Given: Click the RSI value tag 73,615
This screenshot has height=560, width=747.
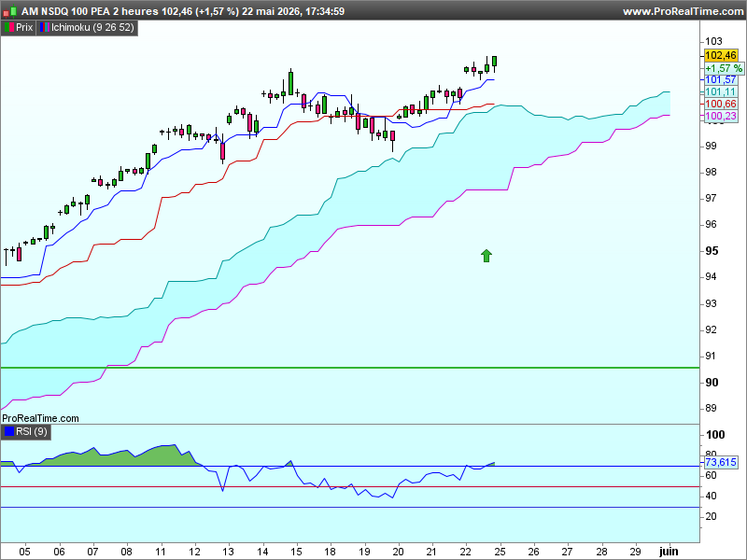Looking at the screenshot, I should 721,462.
